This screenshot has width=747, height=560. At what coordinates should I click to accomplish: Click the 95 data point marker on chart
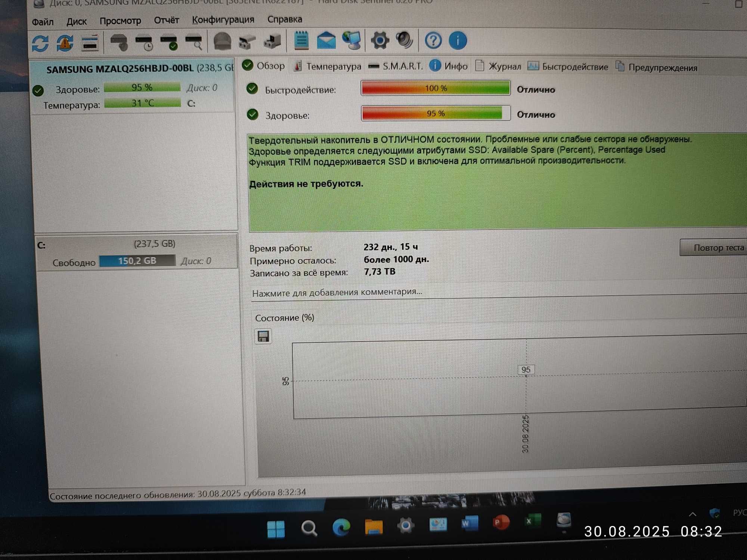526,370
